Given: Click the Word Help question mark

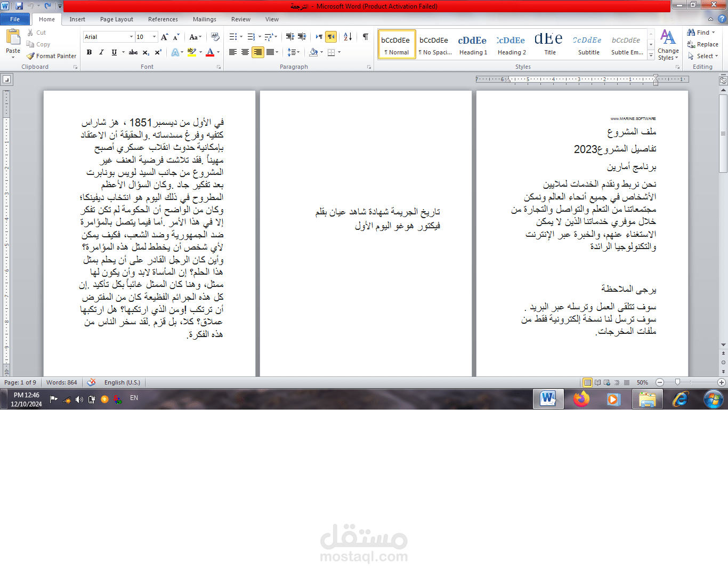Looking at the screenshot, I should tap(722, 19).
